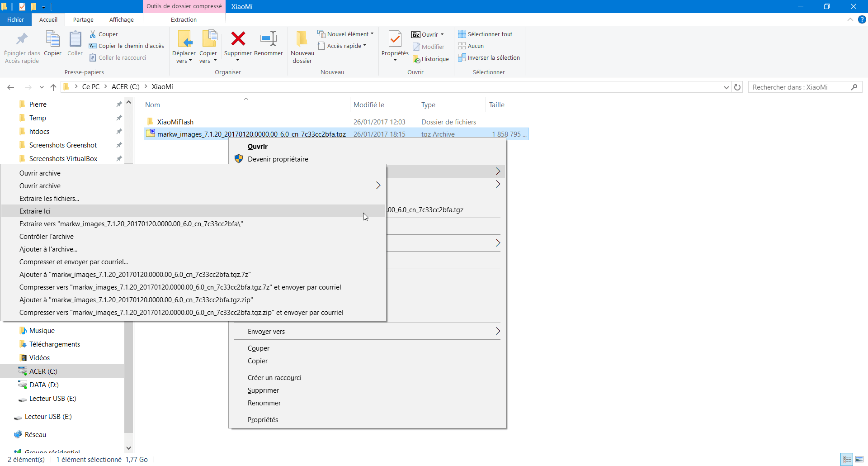
Task: Collapse the ribbon with the chevron
Action: click(x=850, y=19)
